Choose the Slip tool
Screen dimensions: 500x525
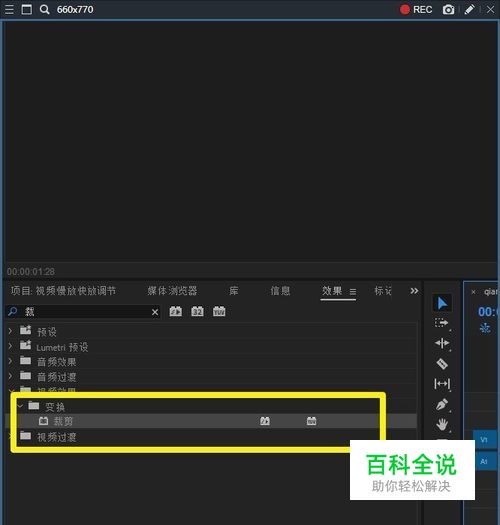point(442,384)
